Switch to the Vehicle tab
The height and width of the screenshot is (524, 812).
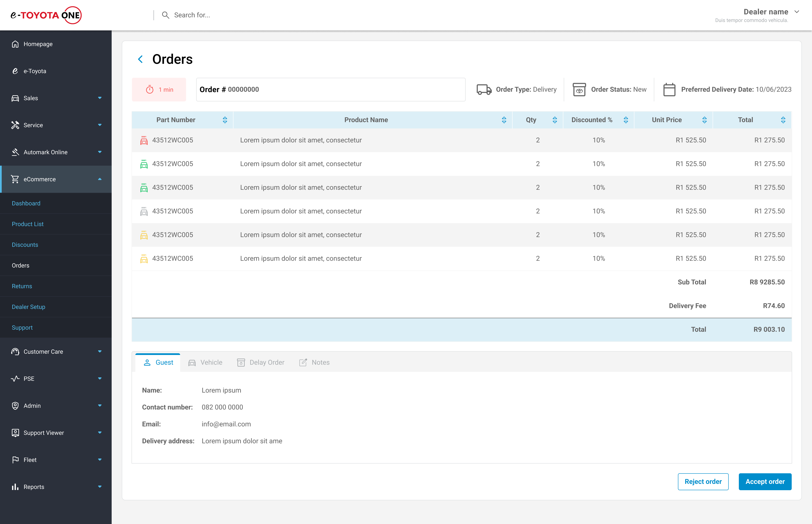pyautogui.click(x=206, y=362)
